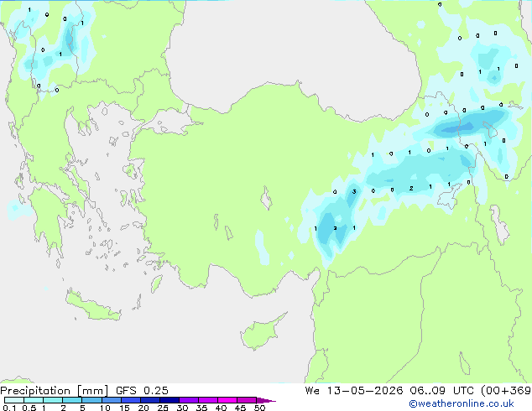Click the 'GFS 0.25' model label
Viewport: 532px width, 411px height.
[142, 391]
